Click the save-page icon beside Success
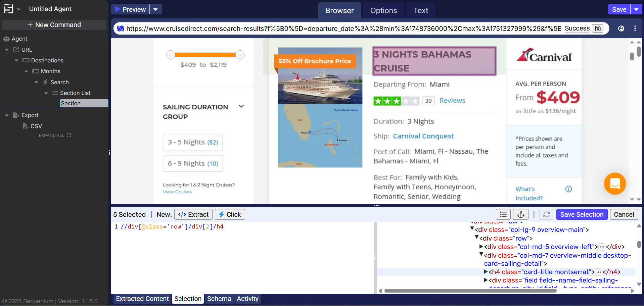Viewport: 644px width, 306px height. 598,29
